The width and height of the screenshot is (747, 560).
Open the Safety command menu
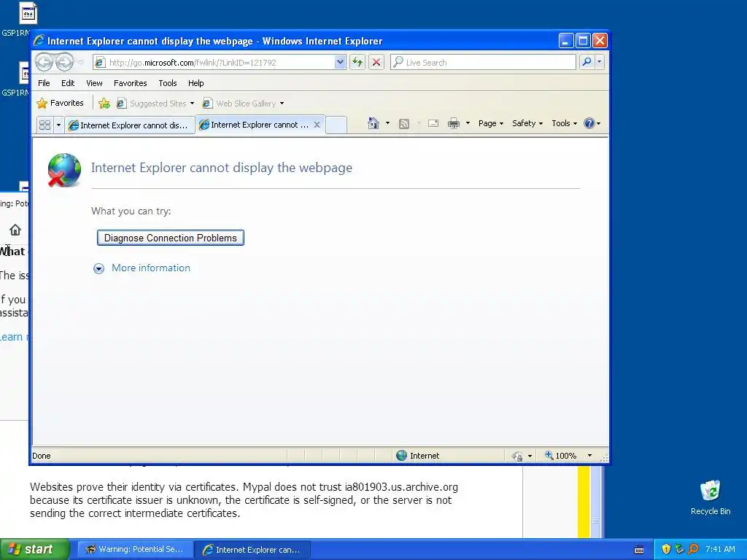tap(527, 123)
